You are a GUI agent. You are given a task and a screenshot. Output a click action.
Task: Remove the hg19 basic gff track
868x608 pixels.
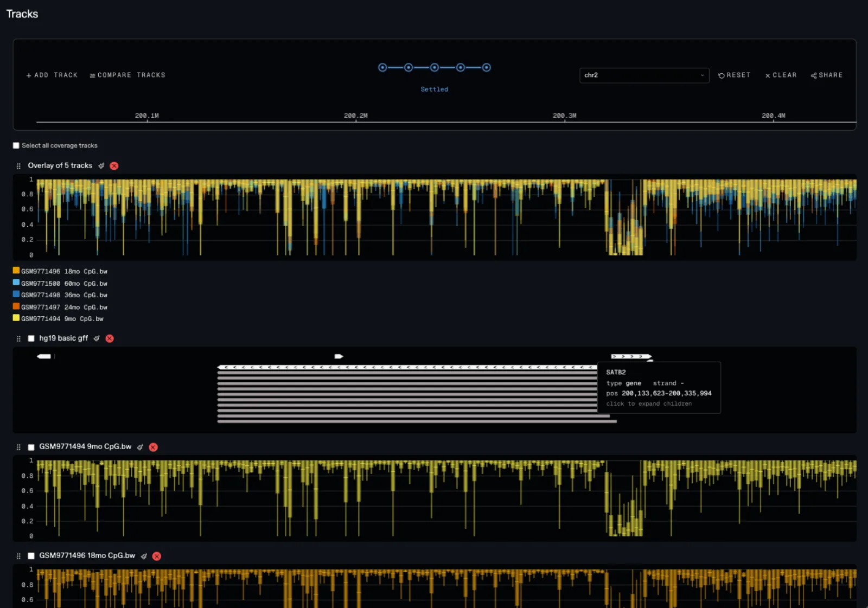coord(110,338)
